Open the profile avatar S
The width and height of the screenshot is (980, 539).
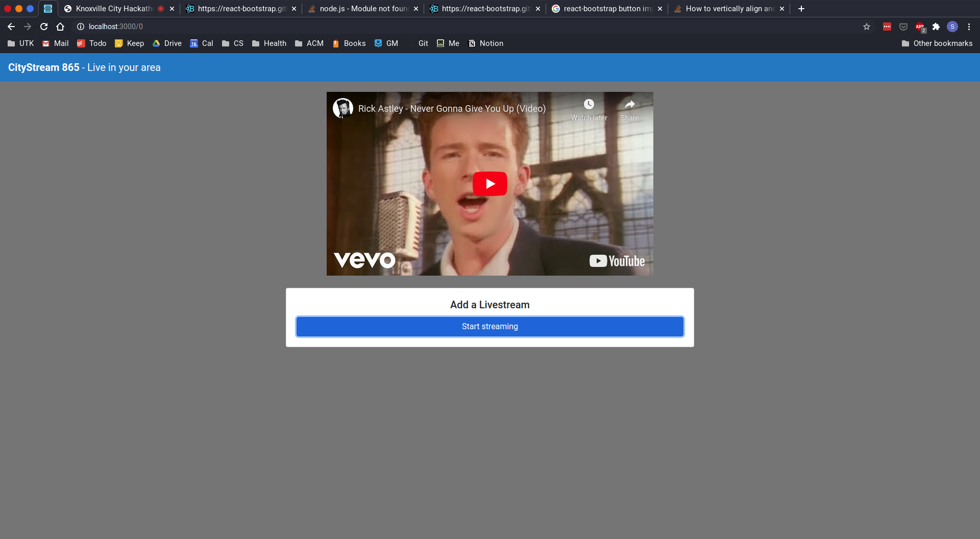(952, 27)
